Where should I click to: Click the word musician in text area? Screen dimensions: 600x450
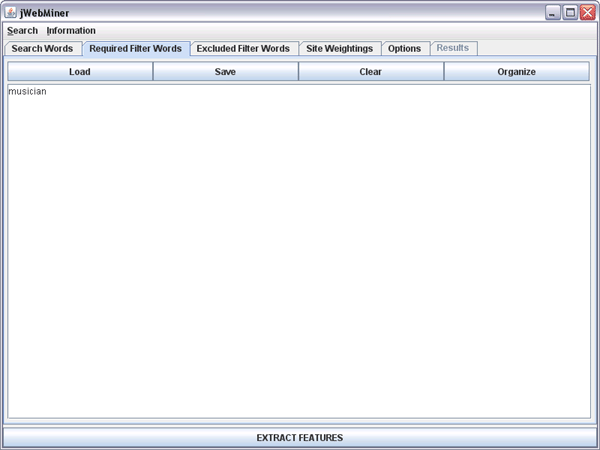click(x=28, y=91)
